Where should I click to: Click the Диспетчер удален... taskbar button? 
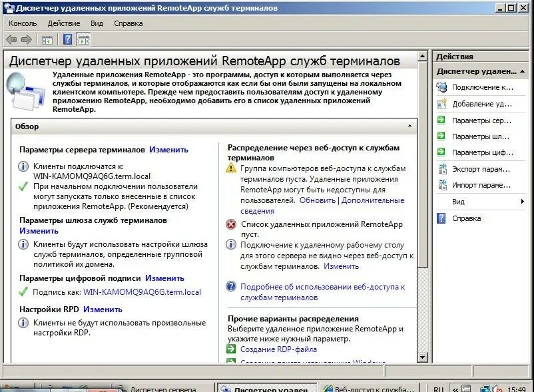click(x=266, y=389)
